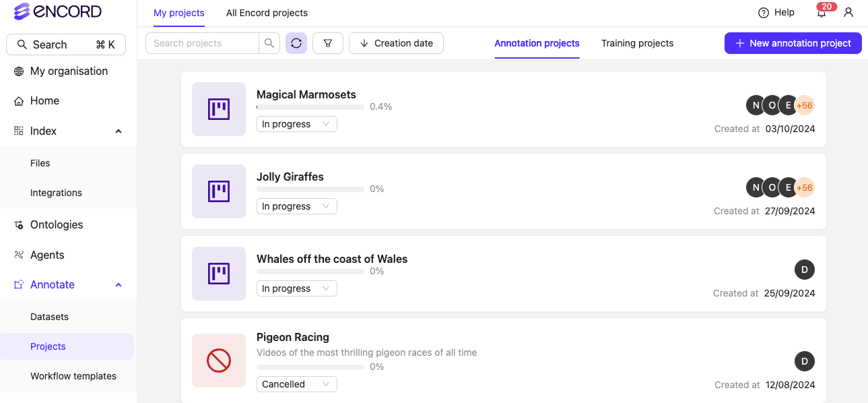The width and height of the screenshot is (868, 403).
Task: Click the Jolly Giraffes progress bar
Action: tap(310, 189)
